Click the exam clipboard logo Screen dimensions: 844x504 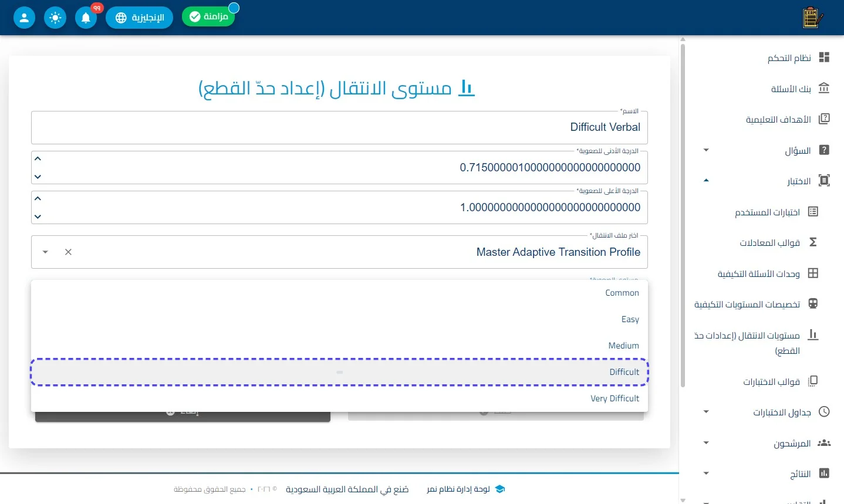tap(812, 18)
